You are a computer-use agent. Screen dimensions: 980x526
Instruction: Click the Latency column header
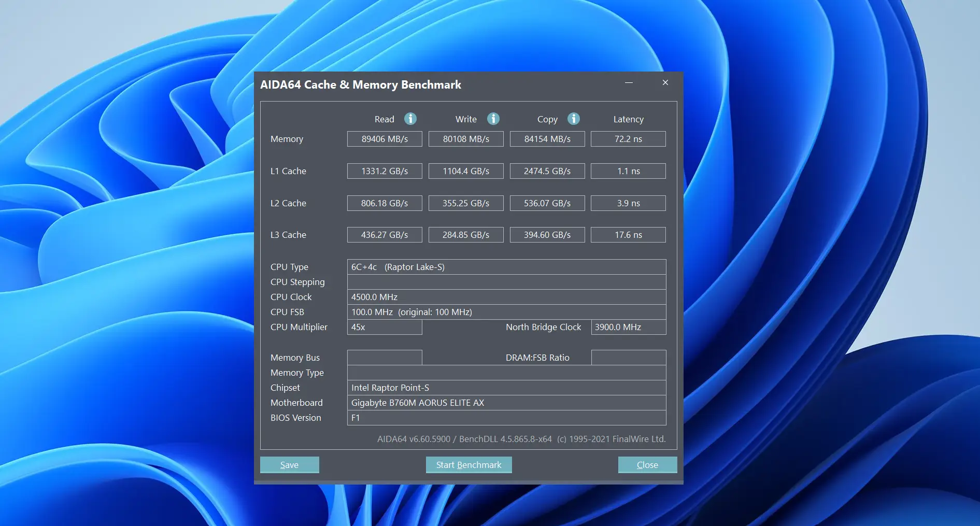pyautogui.click(x=628, y=119)
